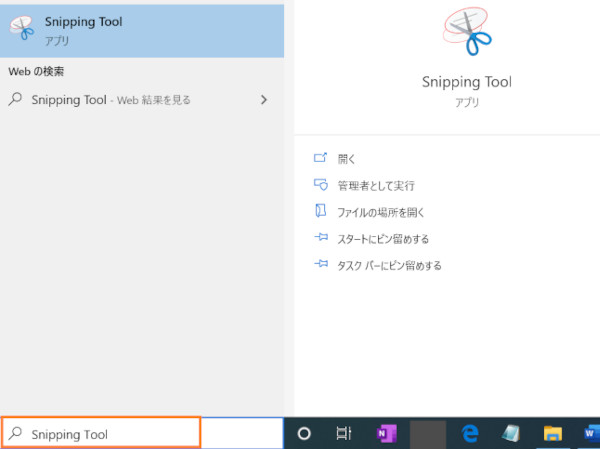
Task: Choose 開く to open the app
Action: [346, 159]
